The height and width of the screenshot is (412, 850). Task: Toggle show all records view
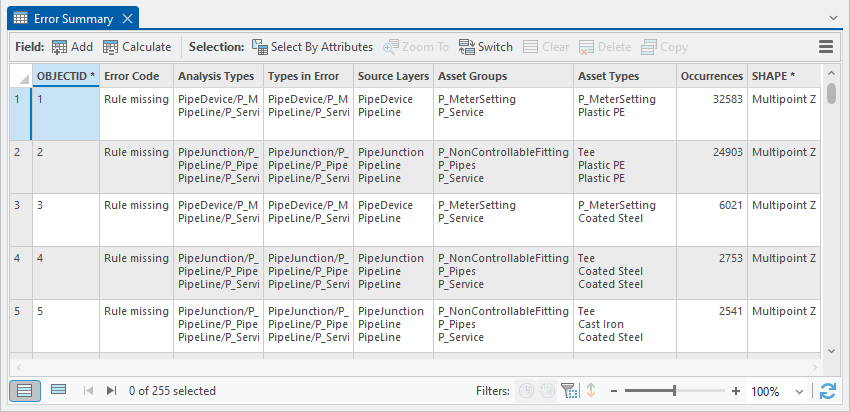(x=25, y=390)
